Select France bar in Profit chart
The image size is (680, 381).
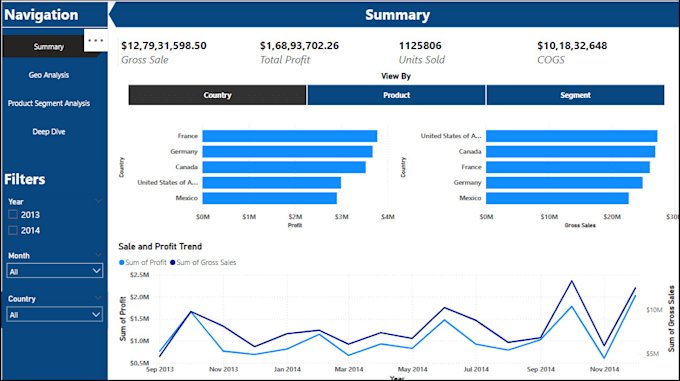pyautogui.click(x=290, y=136)
